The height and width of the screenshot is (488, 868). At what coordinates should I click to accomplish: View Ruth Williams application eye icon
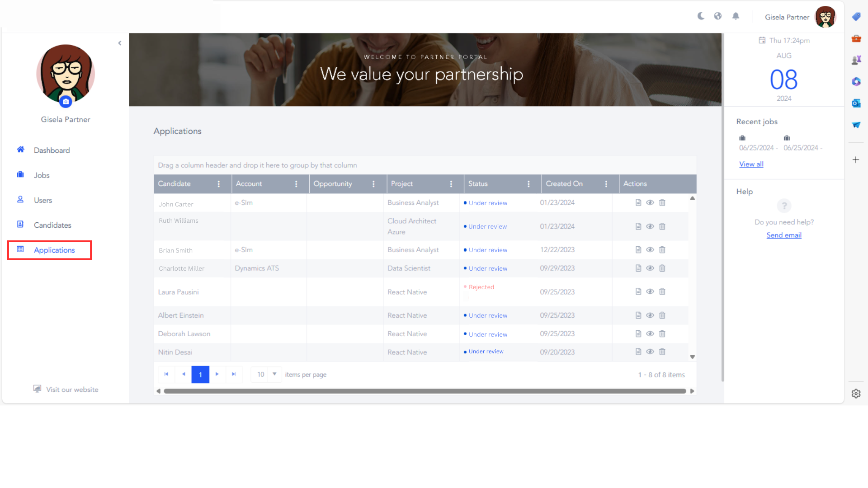650,226
